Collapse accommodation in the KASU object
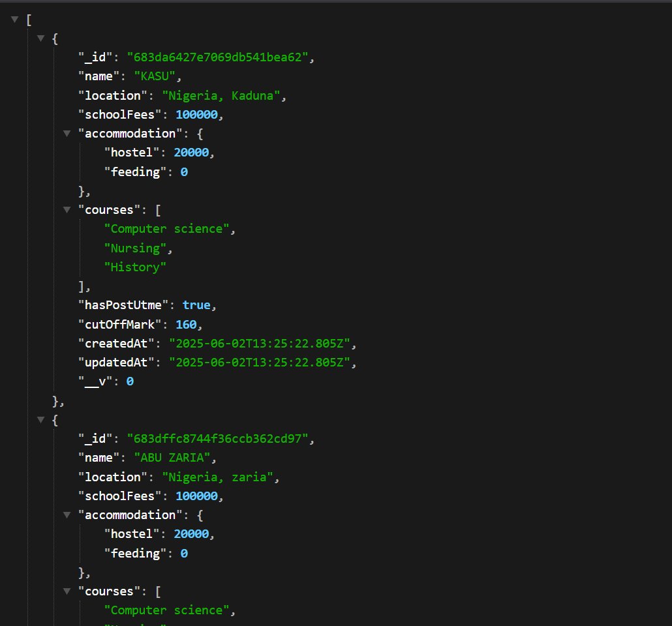The image size is (672, 626). click(67, 133)
